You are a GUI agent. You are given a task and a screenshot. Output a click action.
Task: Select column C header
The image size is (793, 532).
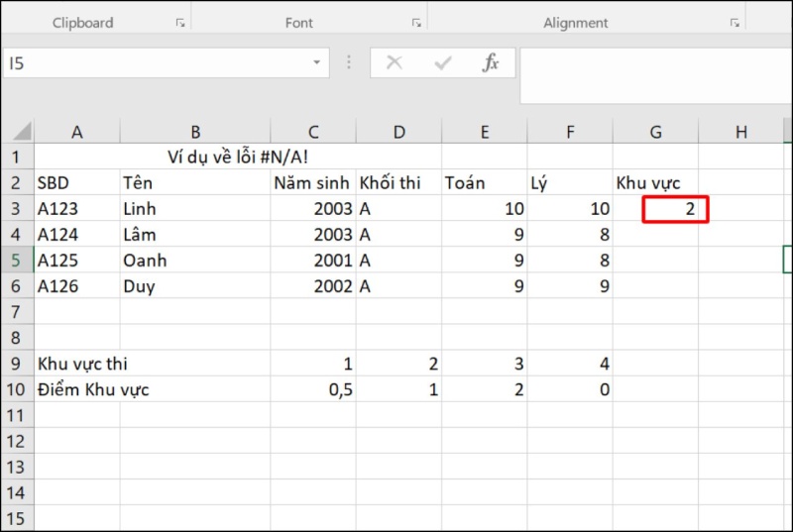click(x=313, y=132)
